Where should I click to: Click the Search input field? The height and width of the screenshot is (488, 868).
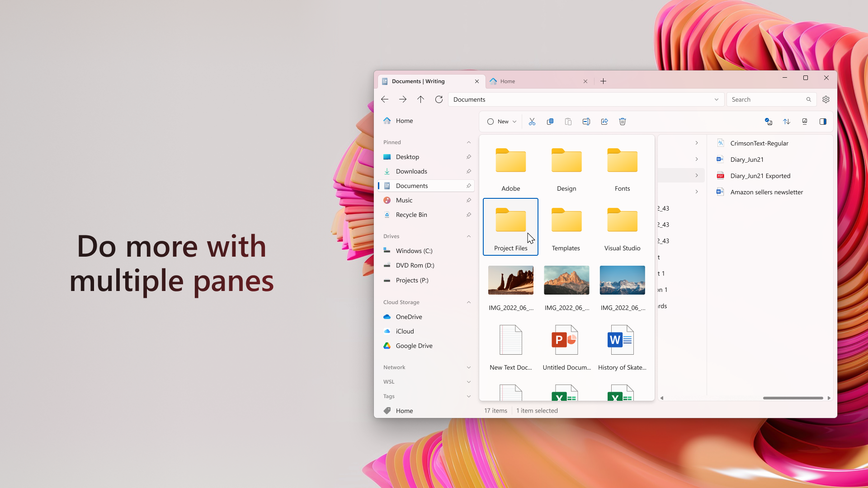click(766, 99)
